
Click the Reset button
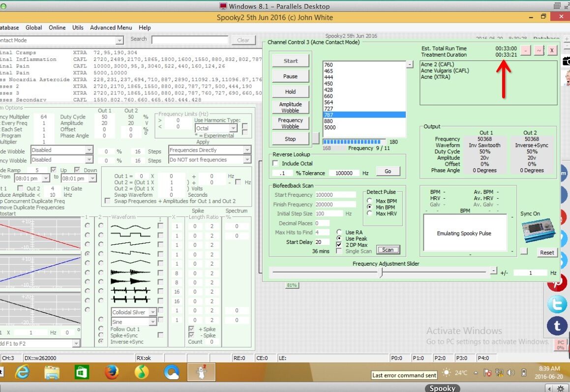click(x=547, y=252)
